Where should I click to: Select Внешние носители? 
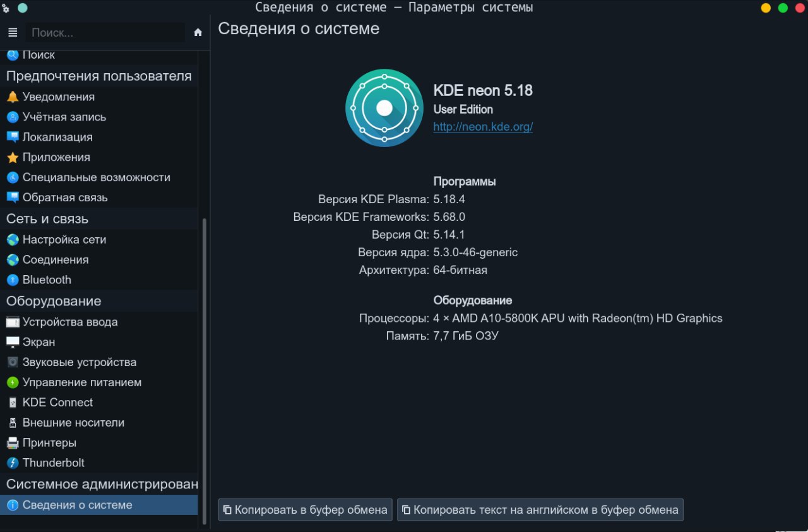coord(99,422)
